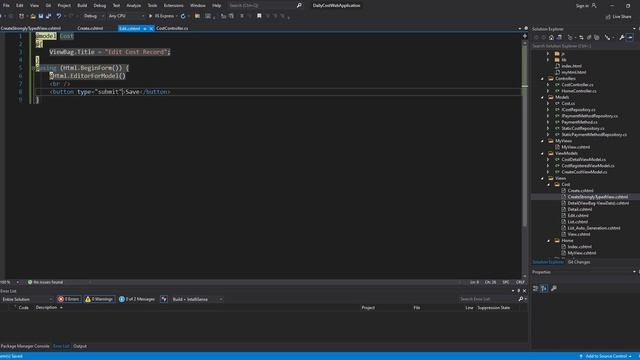The height and width of the screenshot is (360, 640).
Task: Click the Open File folder toolbar icon
Action: [33, 16]
